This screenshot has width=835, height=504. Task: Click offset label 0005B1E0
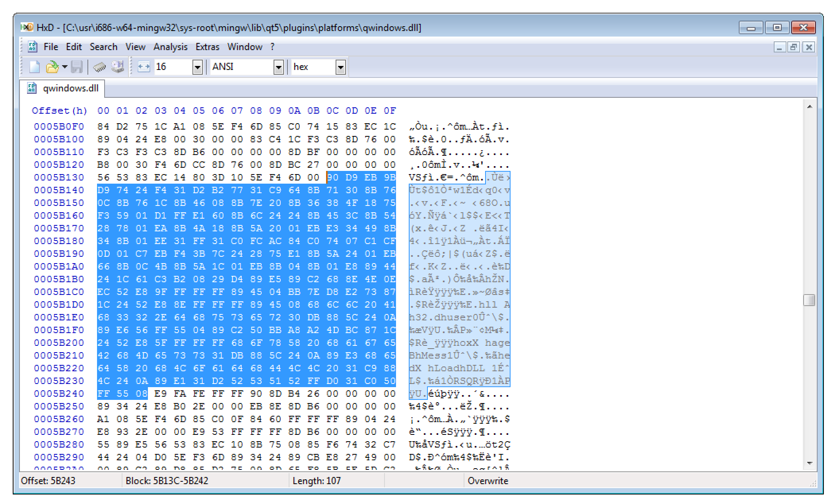click(59, 318)
